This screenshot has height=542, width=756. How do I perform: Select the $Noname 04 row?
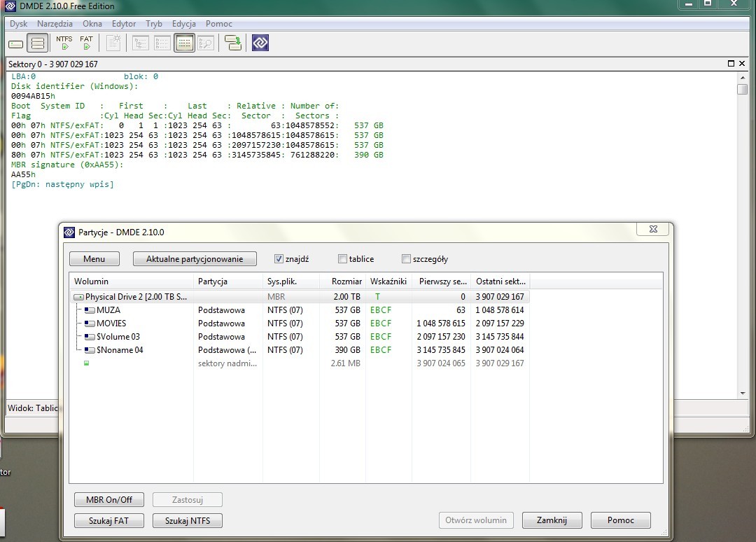coord(300,350)
